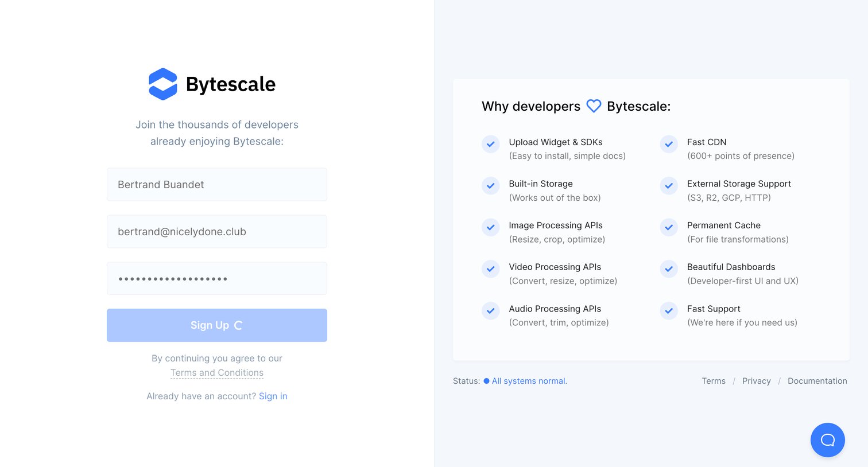Image resolution: width=868 pixels, height=467 pixels.
Task: Click '(Easy to install, simple docs)' text
Action: [x=567, y=156]
